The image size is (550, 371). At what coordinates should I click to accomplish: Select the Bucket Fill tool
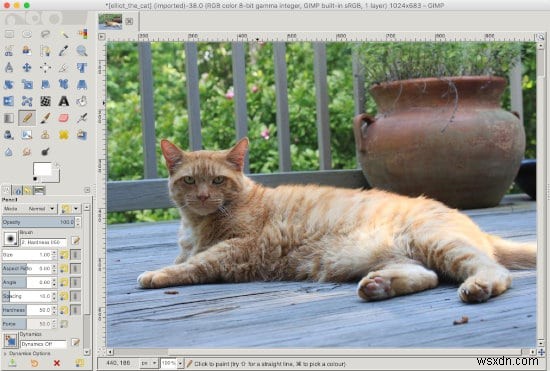click(x=82, y=101)
